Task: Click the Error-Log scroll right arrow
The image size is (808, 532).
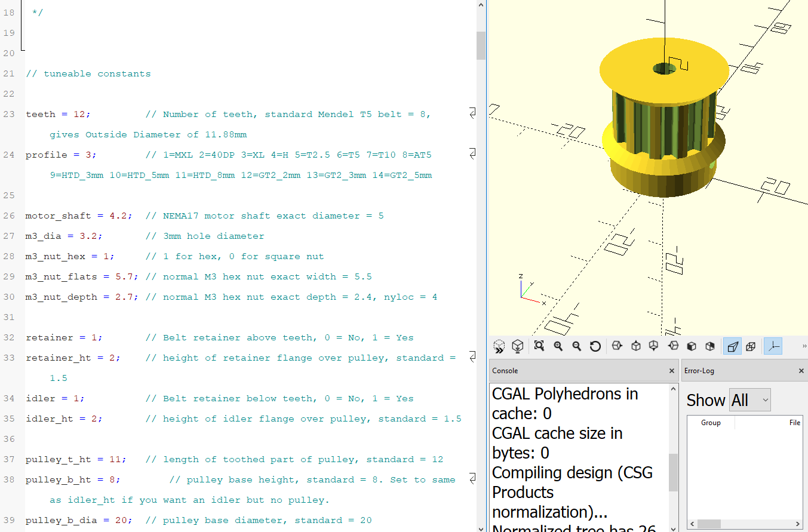Action: [798, 524]
